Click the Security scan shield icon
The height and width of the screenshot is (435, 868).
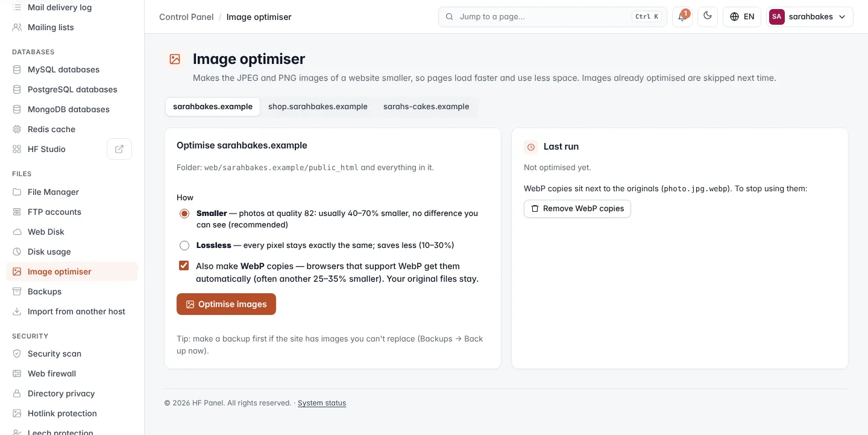point(17,354)
